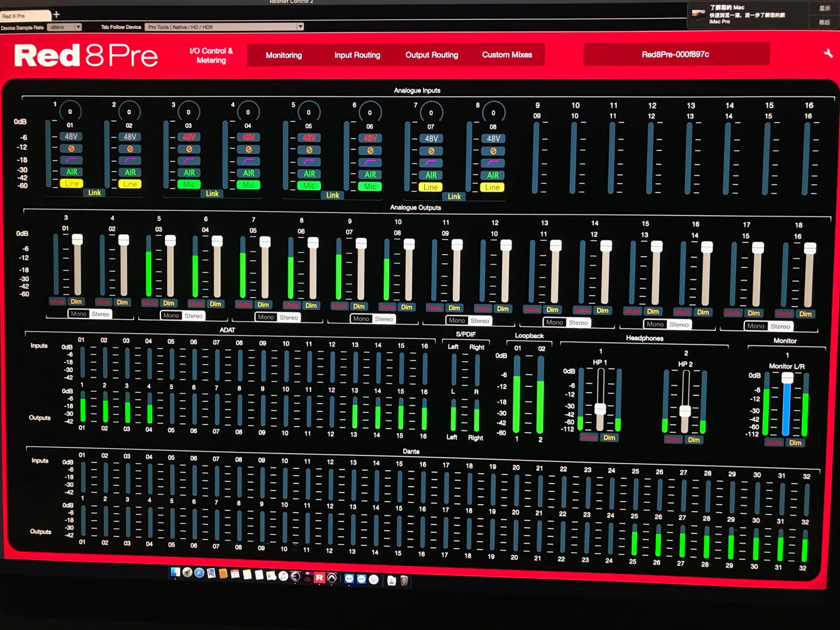This screenshot has width=840, height=630.
Task: Toggle phase invert on analogue input 4
Action: point(249,149)
